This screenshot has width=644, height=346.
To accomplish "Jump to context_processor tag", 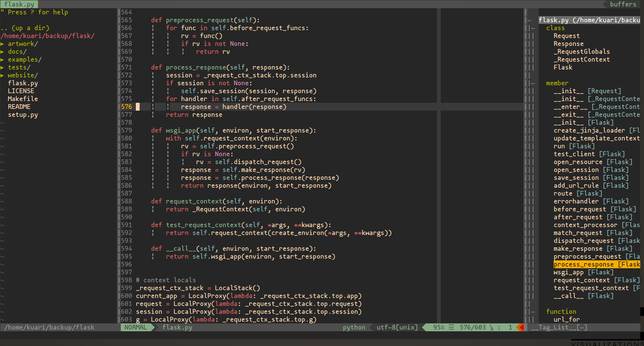I will (x=597, y=225).
